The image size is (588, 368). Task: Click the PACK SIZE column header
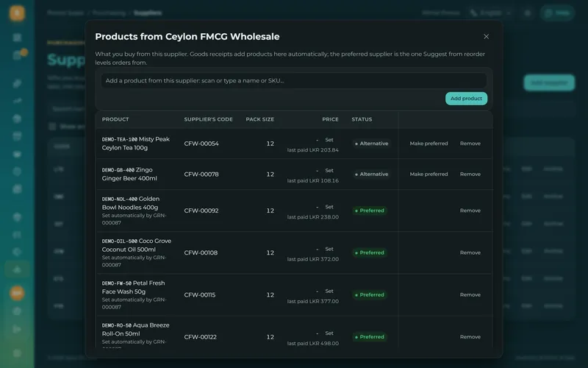click(260, 119)
